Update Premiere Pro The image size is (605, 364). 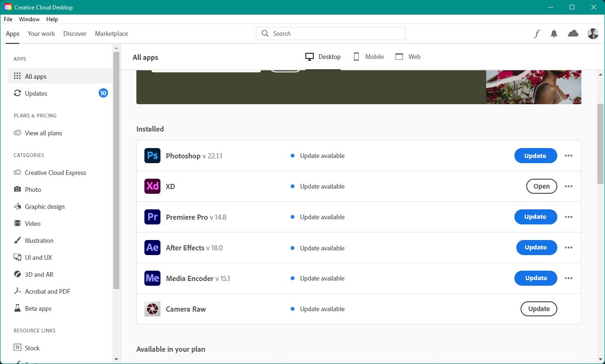[536, 217]
